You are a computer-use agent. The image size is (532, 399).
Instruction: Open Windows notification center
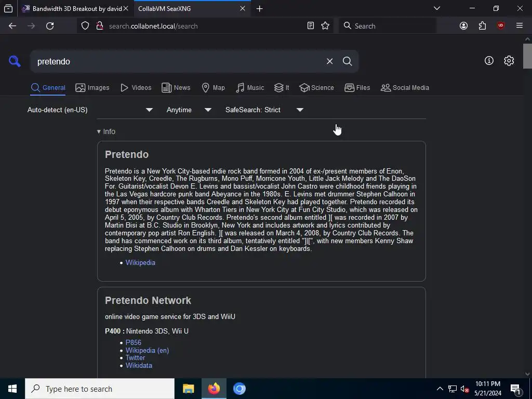pos(515,389)
